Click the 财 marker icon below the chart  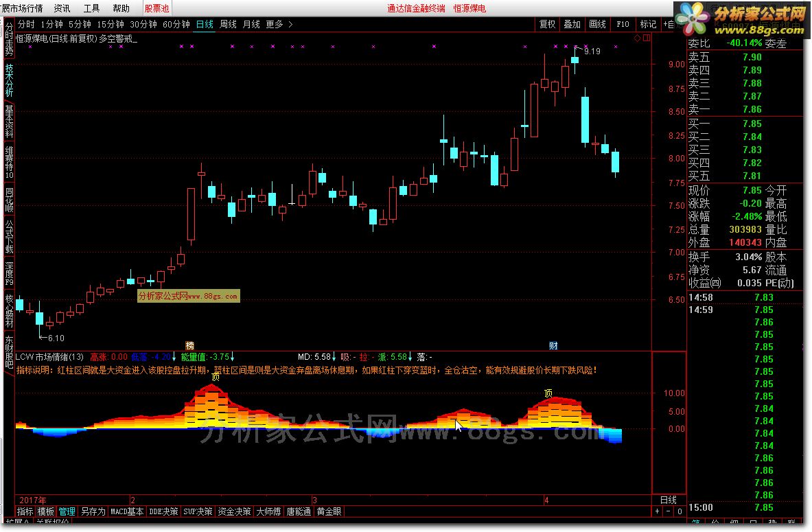[x=553, y=345]
